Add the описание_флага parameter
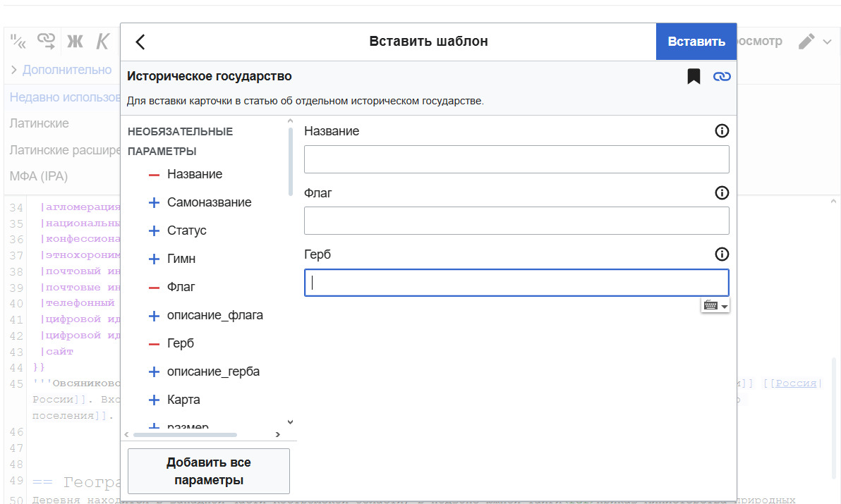 point(154,316)
